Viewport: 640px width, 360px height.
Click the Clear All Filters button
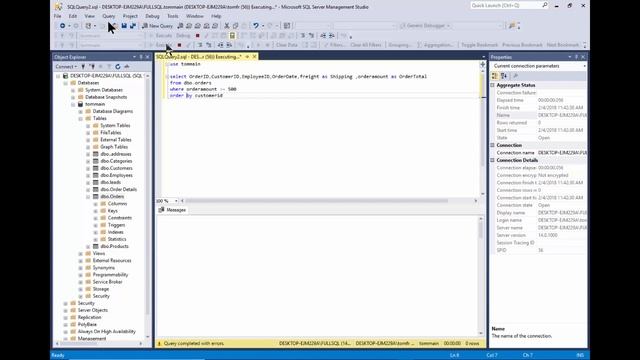(366, 45)
